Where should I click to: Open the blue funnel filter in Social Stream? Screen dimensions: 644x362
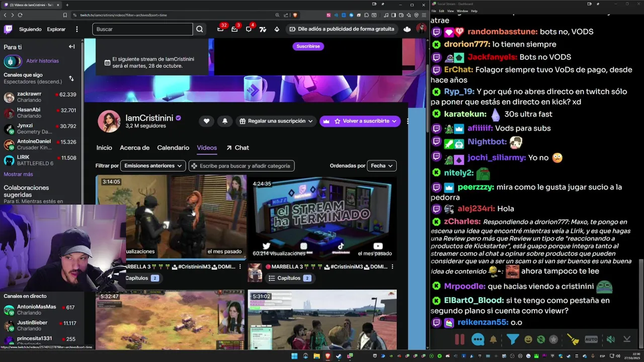(x=513, y=339)
